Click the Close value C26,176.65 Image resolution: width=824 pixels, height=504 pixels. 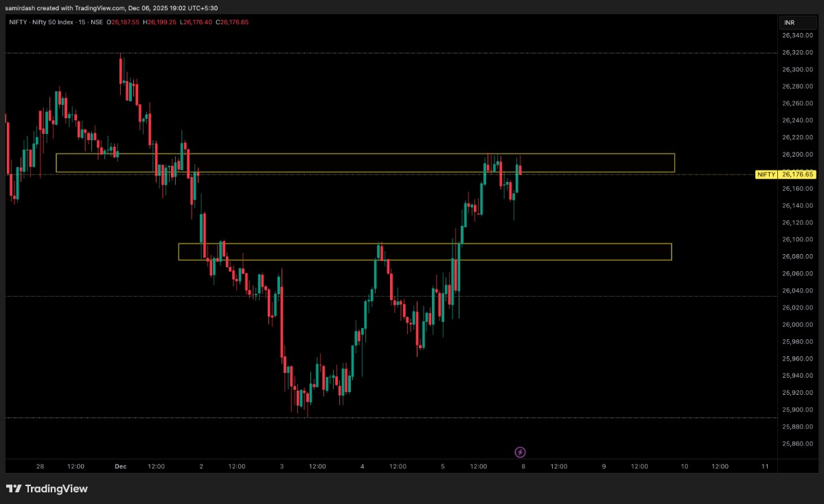231,22
